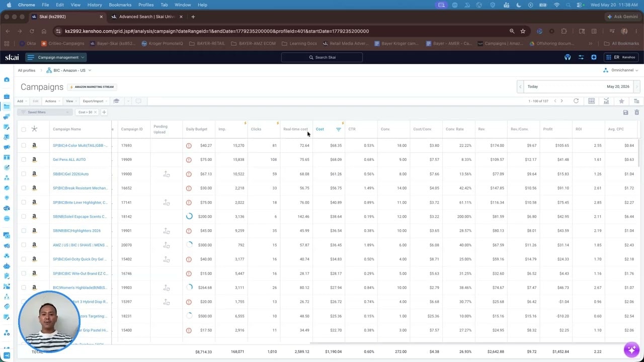This screenshot has width=644, height=362.
Task: Open the favorites star icon in the grid toolbar
Action: coord(621,101)
